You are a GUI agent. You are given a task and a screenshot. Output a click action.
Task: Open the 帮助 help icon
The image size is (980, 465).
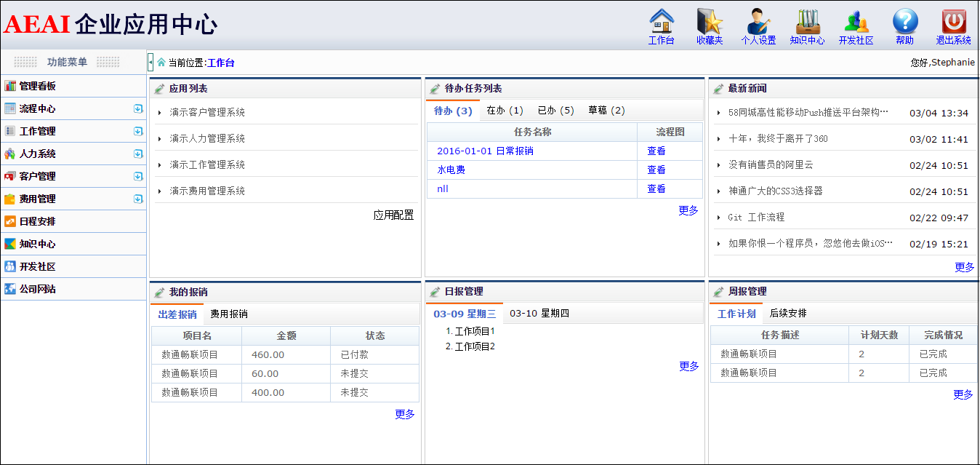click(x=905, y=22)
